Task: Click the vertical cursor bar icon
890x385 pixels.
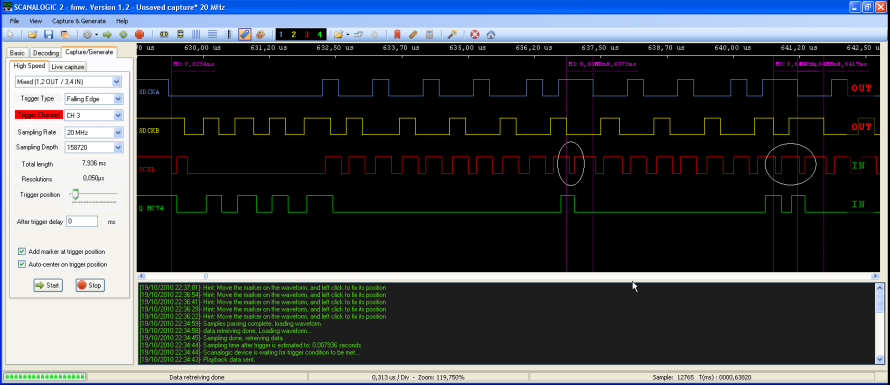Action: pos(229,35)
